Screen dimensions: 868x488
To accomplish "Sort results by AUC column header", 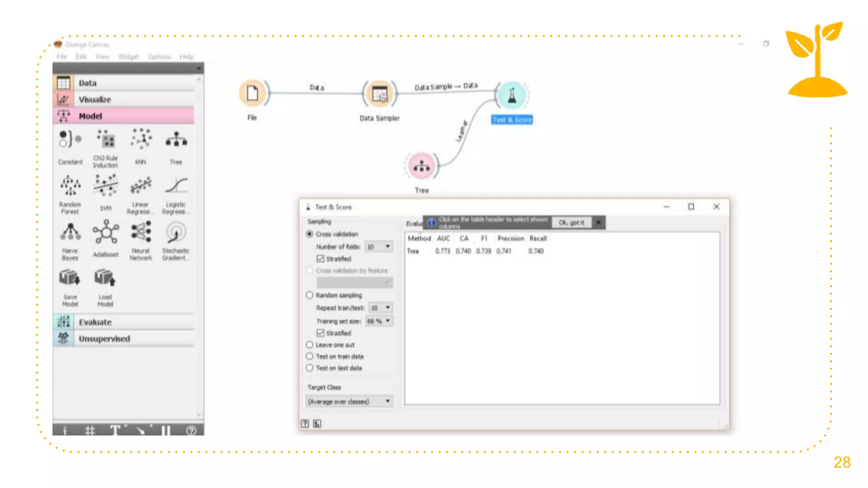I will (443, 238).
